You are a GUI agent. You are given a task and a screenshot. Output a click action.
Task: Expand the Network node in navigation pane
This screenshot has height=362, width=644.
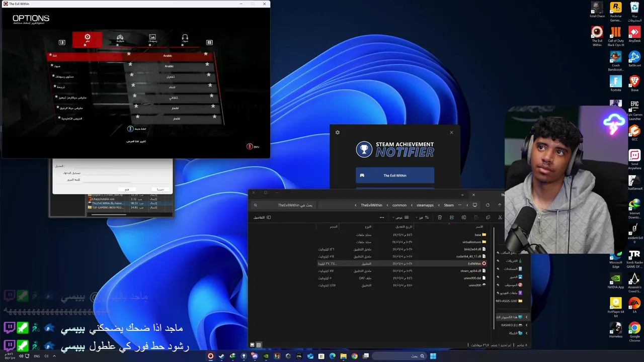click(x=527, y=333)
